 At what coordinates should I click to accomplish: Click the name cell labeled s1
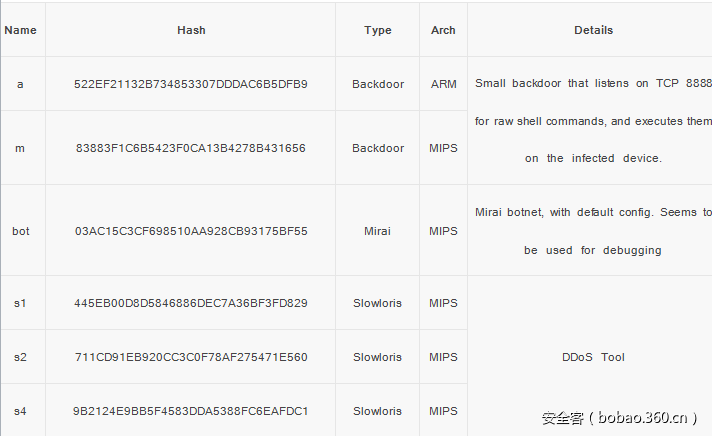20,303
